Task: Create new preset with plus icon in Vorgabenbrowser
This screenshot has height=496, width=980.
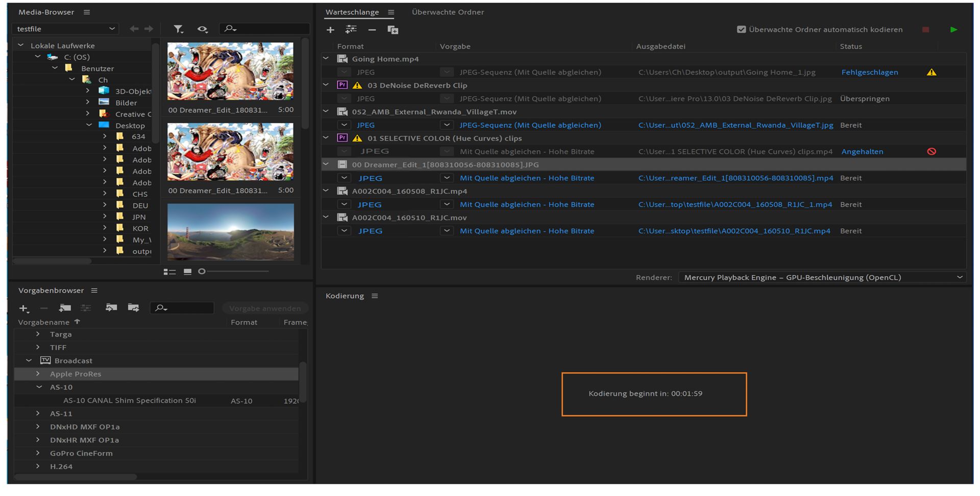Action: pyautogui.click(x=23, y=309)
